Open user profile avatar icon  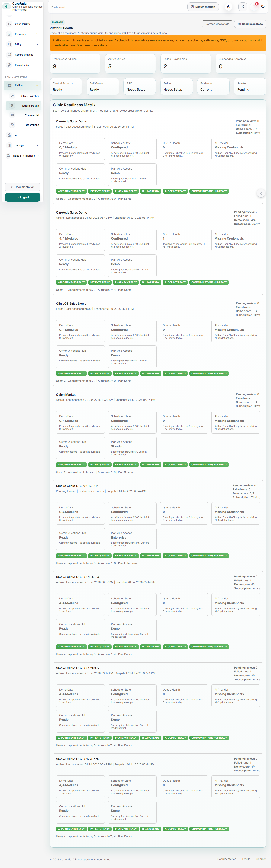coord(263,6)
